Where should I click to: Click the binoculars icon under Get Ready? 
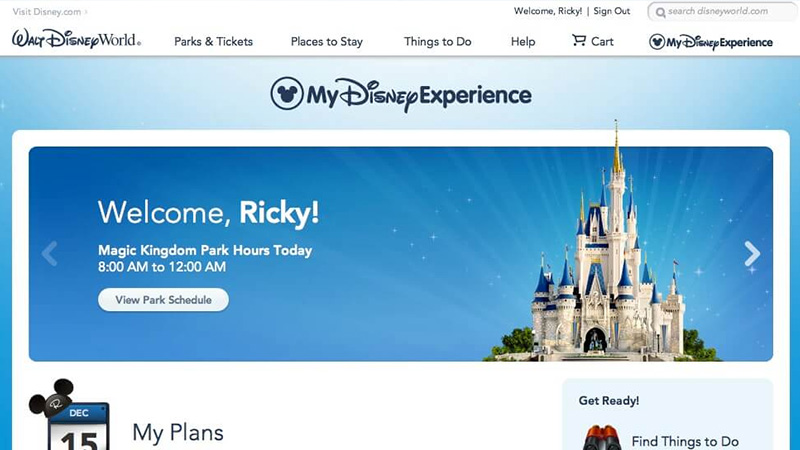point(602,438)
